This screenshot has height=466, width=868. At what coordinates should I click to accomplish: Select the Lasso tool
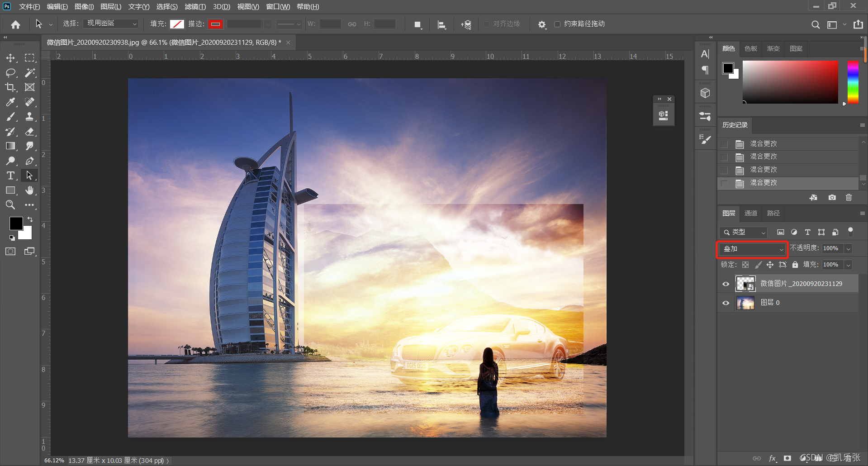(x=10, y=72)
